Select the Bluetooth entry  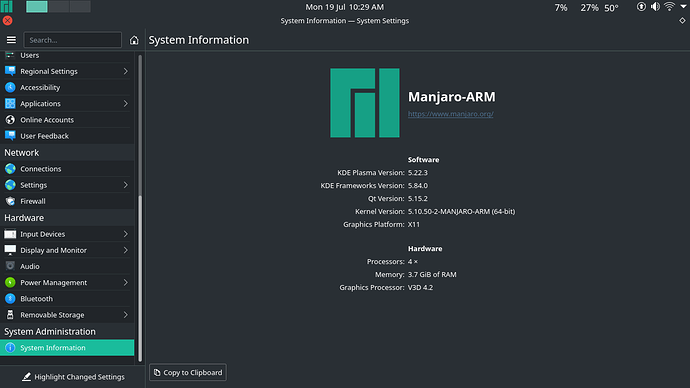(x=67, y=299)
